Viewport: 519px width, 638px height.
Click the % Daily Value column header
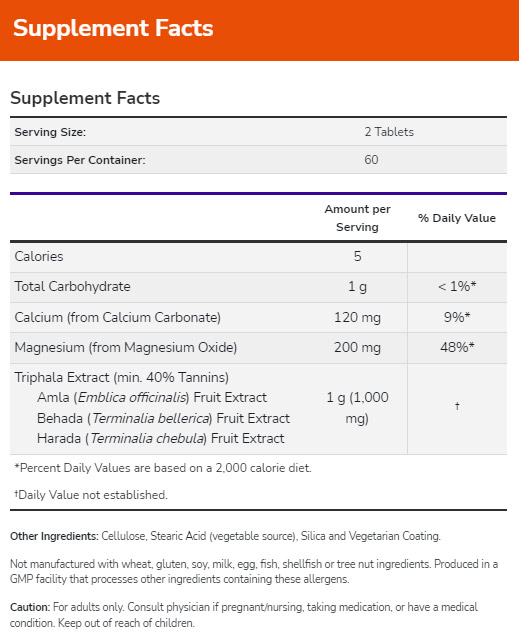457,218
